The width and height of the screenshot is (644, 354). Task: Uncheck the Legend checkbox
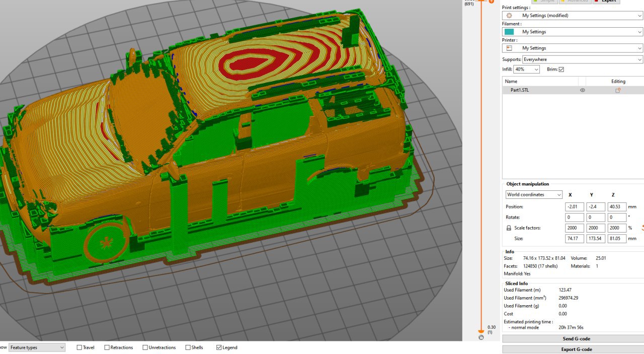[219, 347]
